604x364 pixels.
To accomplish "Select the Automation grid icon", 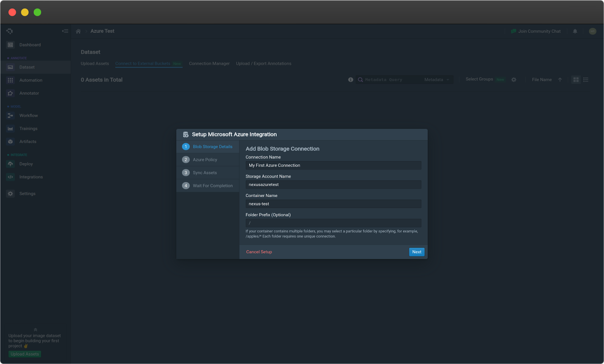I will pyautogui.click(x=10, y=80).
